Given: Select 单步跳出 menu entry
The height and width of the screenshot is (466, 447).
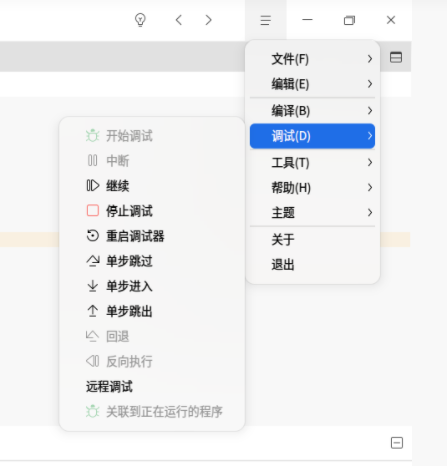Looking at the screenshot, I should [x=152, y=311].
